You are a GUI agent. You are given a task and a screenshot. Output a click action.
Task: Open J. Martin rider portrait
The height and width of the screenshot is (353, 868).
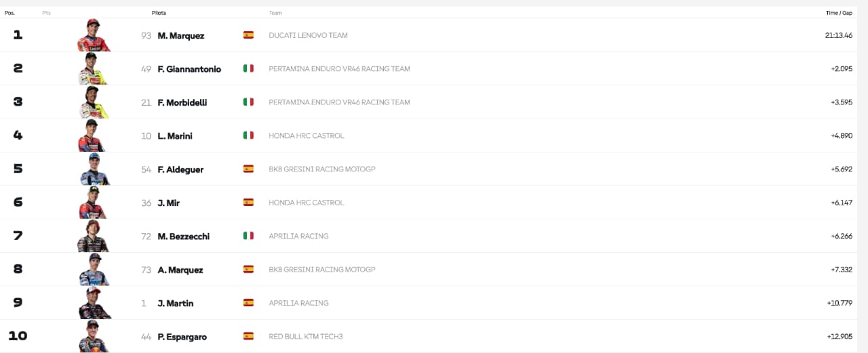tap(93, 303)
